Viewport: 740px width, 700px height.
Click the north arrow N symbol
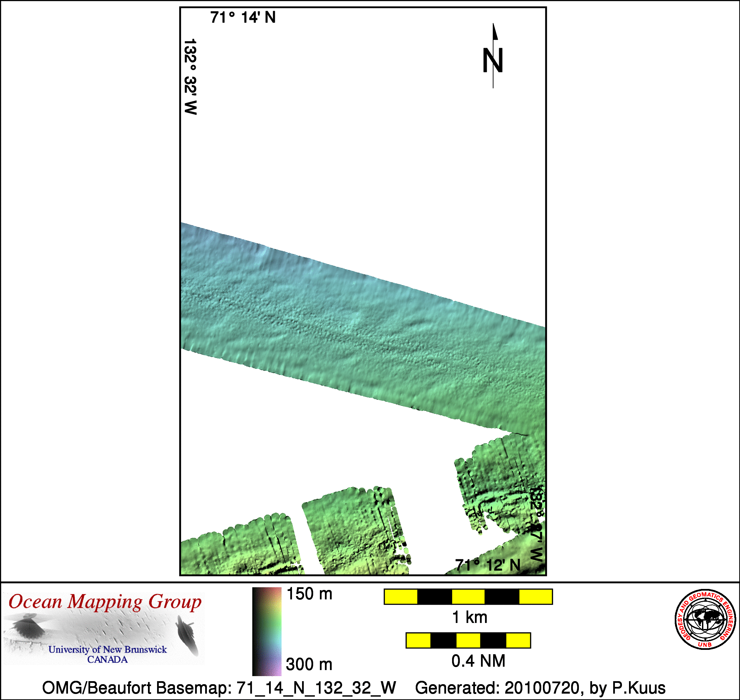[x=493, y=60]
